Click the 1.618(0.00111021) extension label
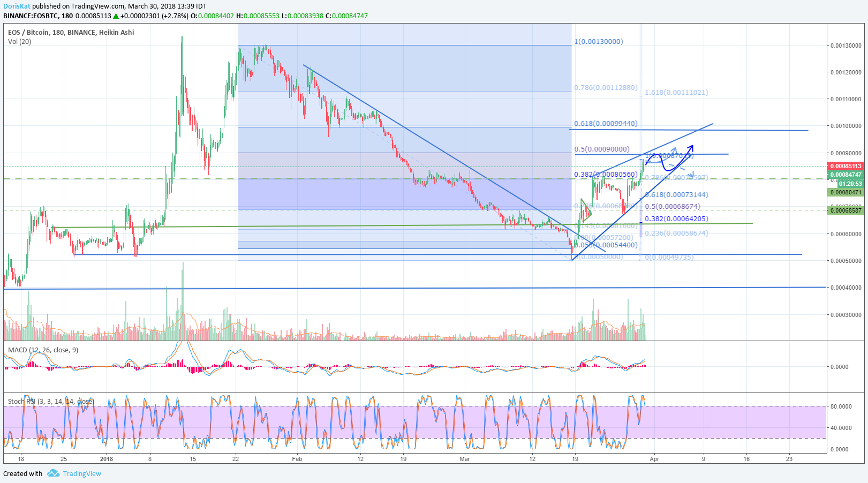Screen dimensions: 868x483 pyautogui.click(x=676, y=92)
